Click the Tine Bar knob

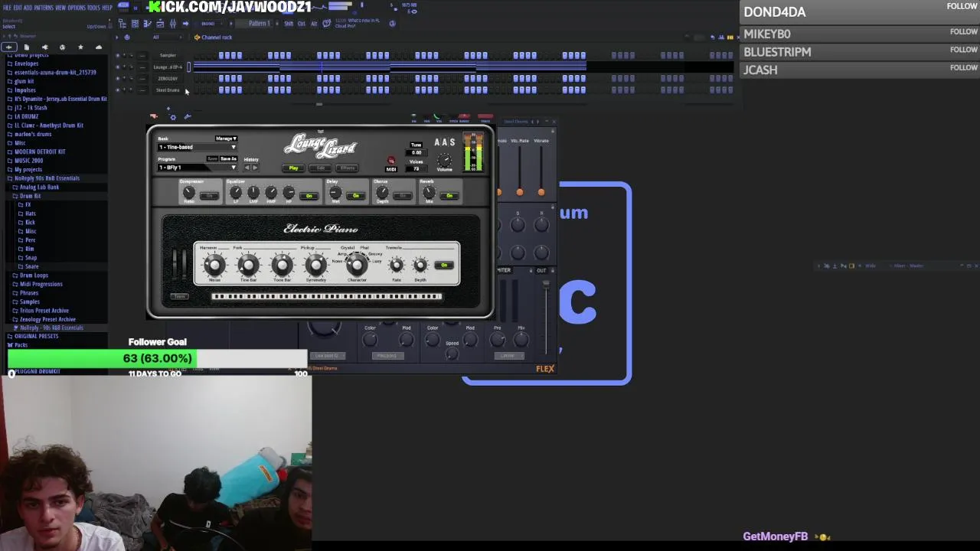(248, 266)
